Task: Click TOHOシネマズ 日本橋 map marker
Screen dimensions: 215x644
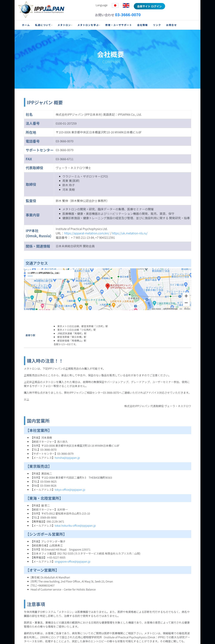Action: [79, 299]
